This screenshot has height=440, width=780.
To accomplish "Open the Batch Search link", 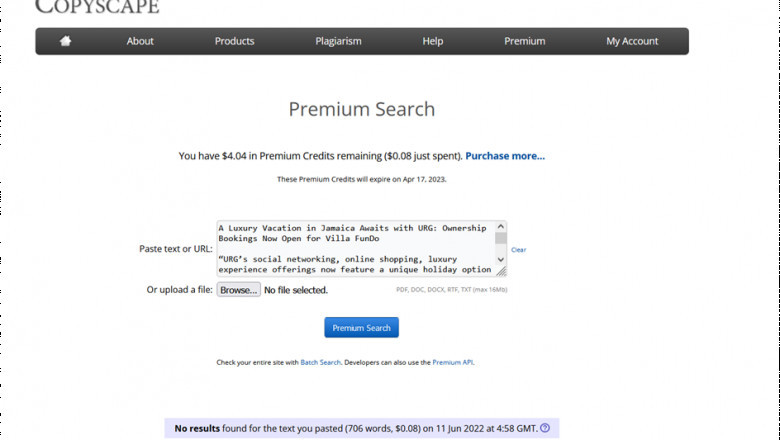I will pos(320,362).
